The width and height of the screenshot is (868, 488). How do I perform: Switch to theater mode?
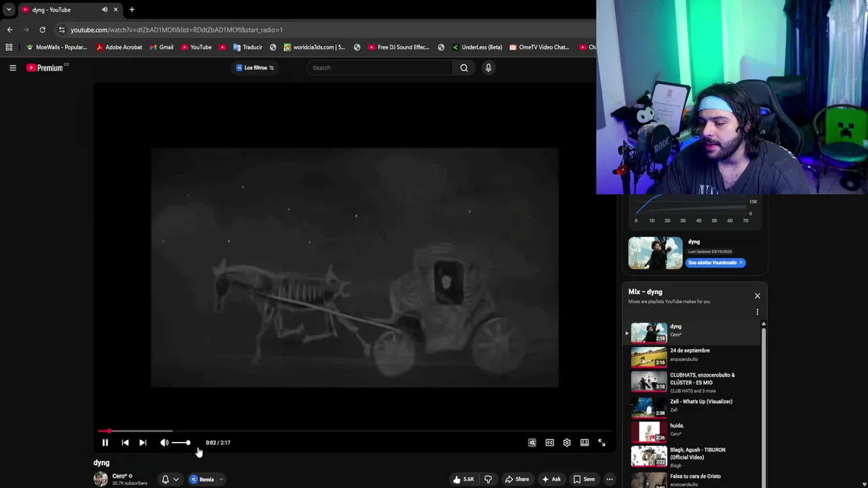coord(585,443)
